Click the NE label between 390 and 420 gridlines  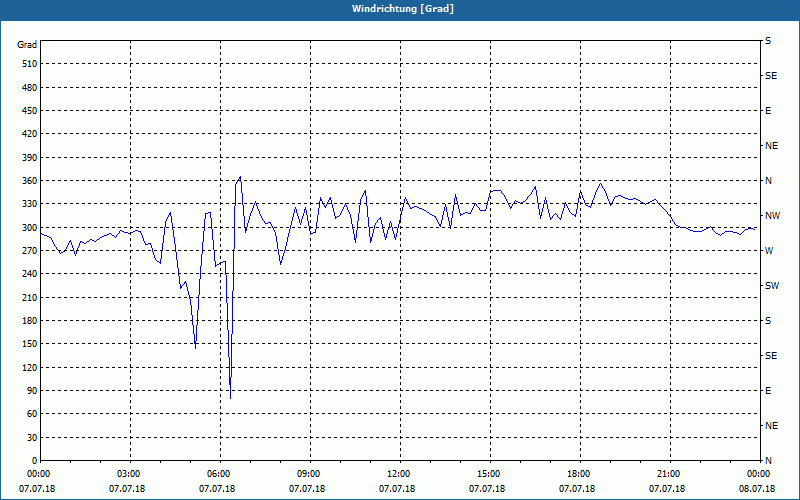pyautogui.click(x=771, y=146)
